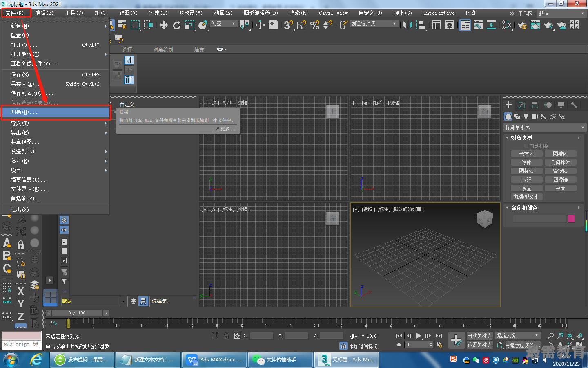Open Rendered Frame Window icon
The width and height of the screenshot is (588, 368).
535,25
